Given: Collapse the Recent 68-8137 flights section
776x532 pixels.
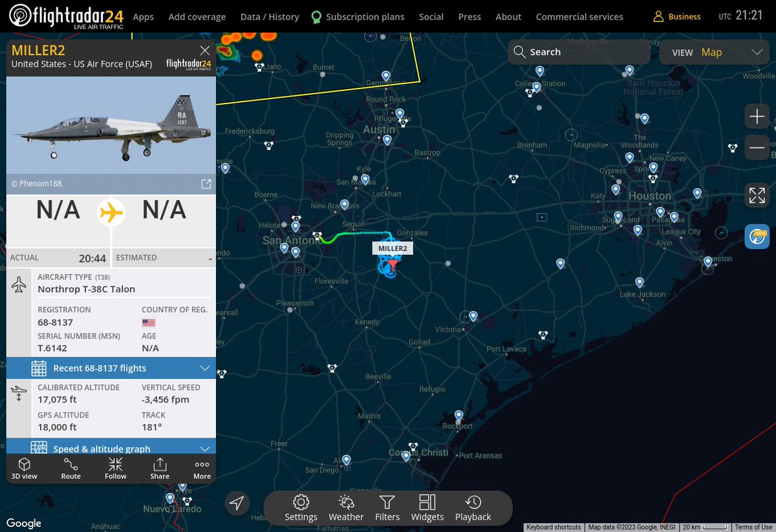Looking at the screenshot, I should 204,368.
